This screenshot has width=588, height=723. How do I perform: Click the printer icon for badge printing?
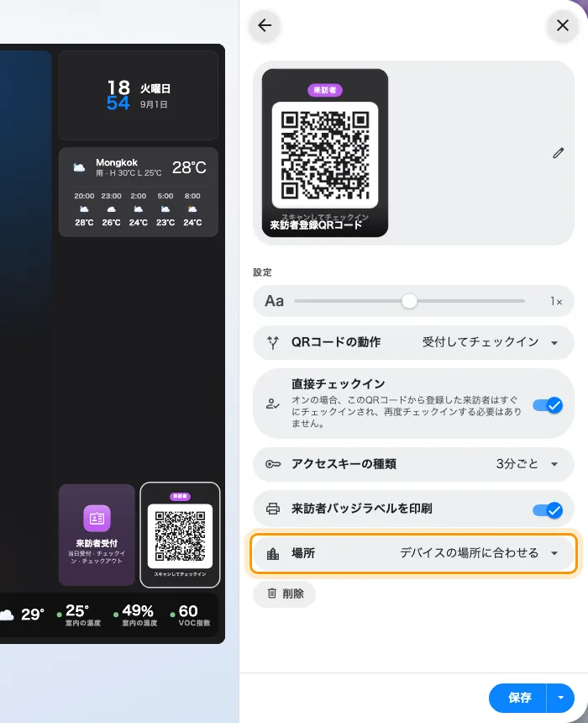coord(273,509)
